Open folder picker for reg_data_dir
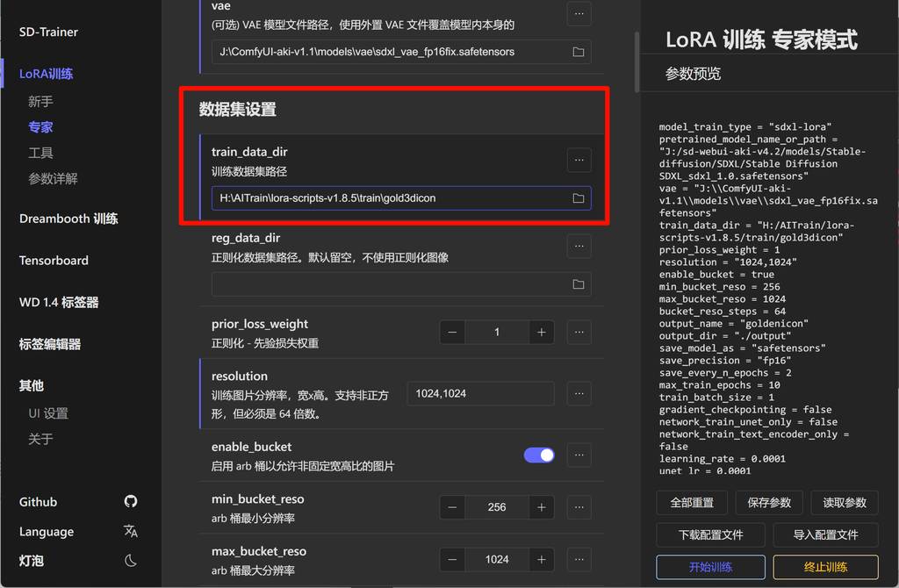This screenshot has height=588, width=899. 578,284
